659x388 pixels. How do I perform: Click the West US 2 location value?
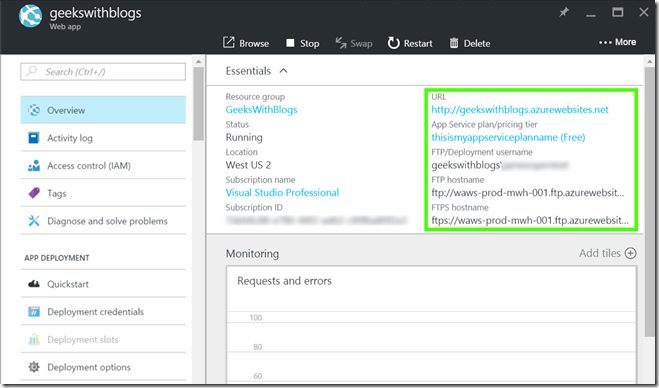click(x=248, y=165)
